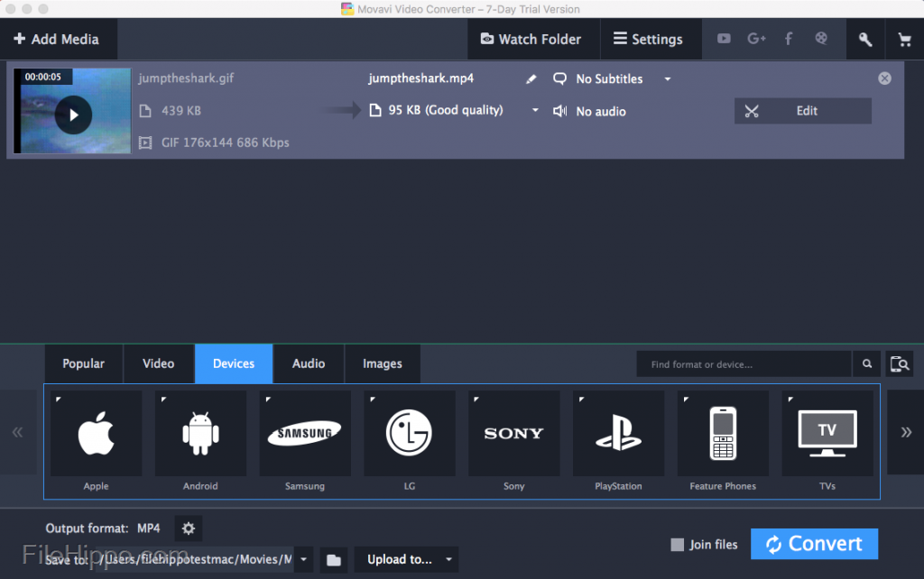Open the Facebook icon in the toolbar
The height and width of the screenshot is (579, 924).
click(789, 39)
